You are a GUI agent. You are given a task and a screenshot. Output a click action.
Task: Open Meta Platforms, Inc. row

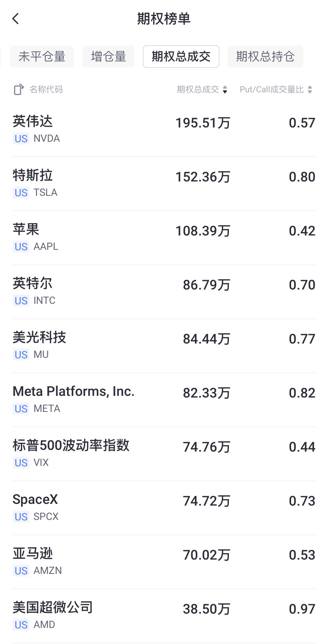point(164,400)
